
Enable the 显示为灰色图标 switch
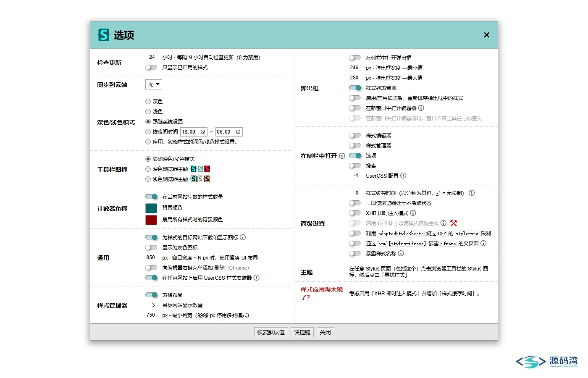pyautogui.click(x=151, y=247)
